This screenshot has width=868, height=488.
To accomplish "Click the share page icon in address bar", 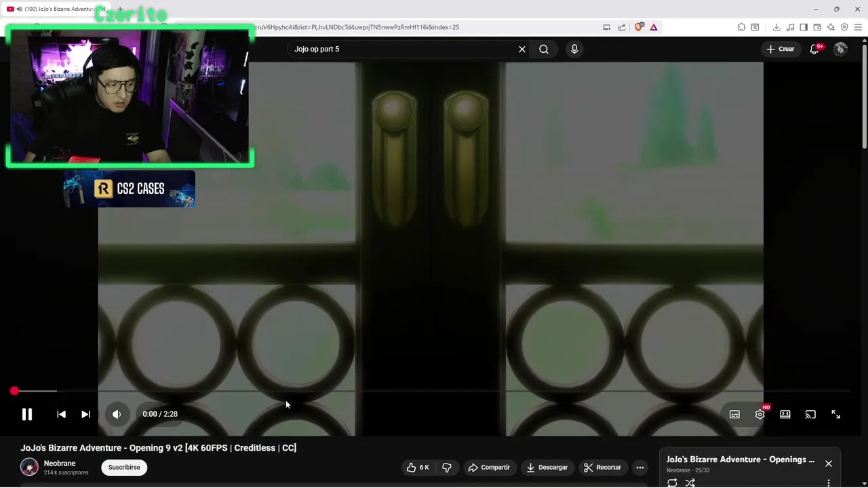I will 622,27.
